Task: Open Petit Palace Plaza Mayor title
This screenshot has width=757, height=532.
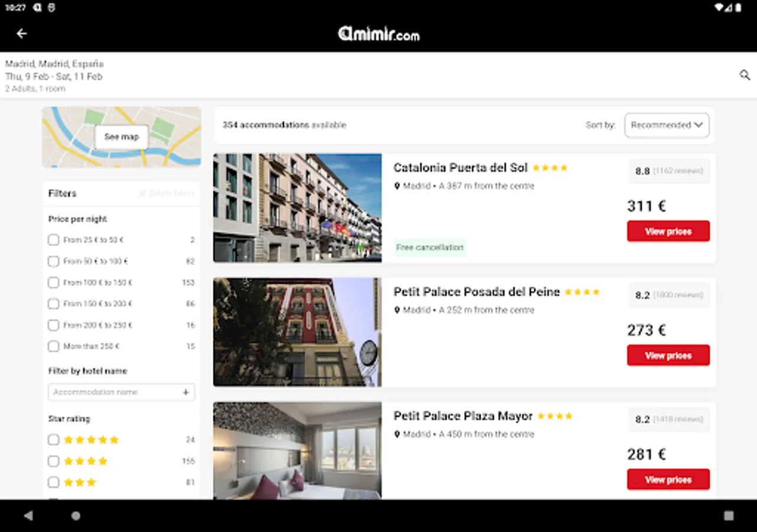Action: tap(463, 416)
